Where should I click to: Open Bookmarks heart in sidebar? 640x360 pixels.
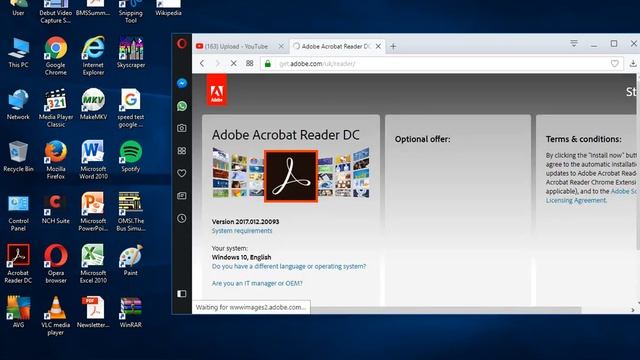click(x=182, y=173)
